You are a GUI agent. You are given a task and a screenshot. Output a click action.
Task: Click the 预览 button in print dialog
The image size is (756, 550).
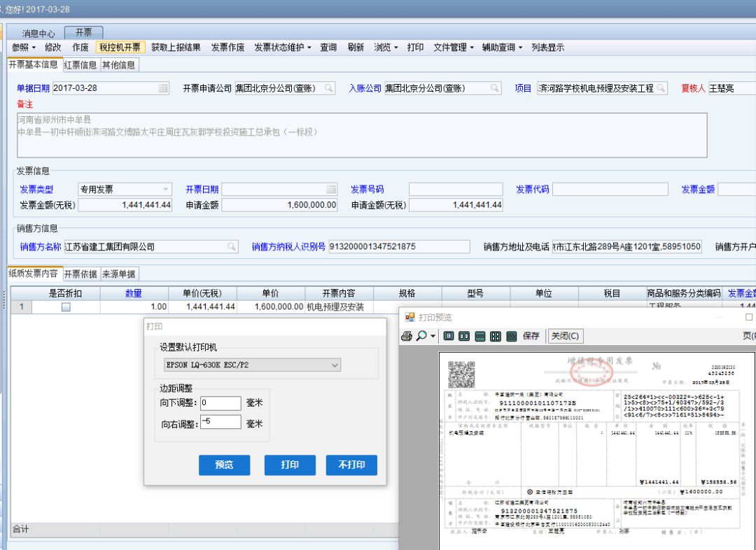tap(224, 465)
